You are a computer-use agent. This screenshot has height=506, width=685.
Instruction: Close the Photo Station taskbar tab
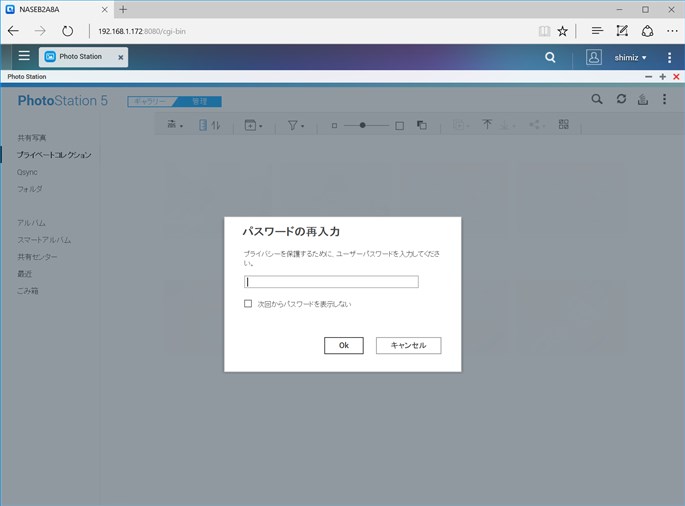click(x=121, y=57)
